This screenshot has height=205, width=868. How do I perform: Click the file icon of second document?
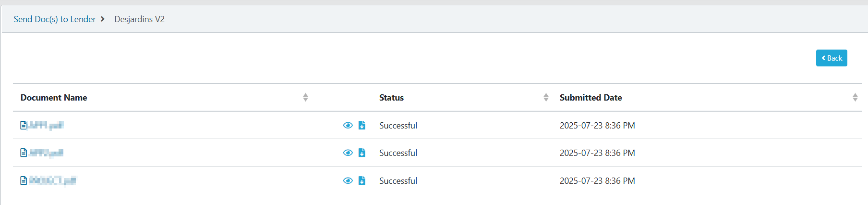[x=24, y=153]
